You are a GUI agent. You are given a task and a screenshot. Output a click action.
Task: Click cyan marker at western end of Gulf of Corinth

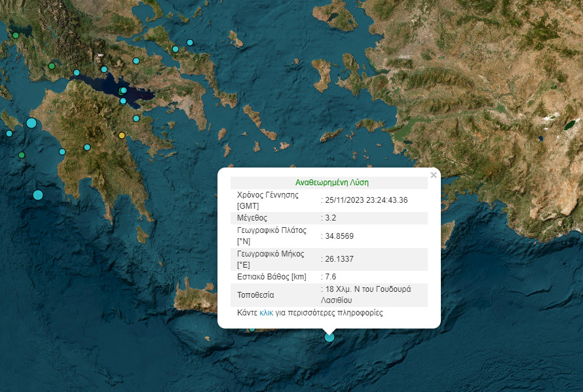point(77,73)
